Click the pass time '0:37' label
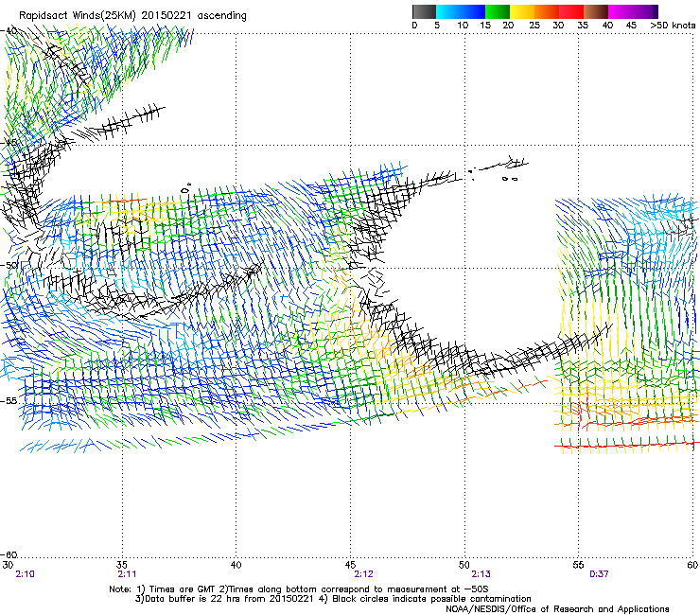The width and height of the screenshot is (700, 615). point(599,574)
